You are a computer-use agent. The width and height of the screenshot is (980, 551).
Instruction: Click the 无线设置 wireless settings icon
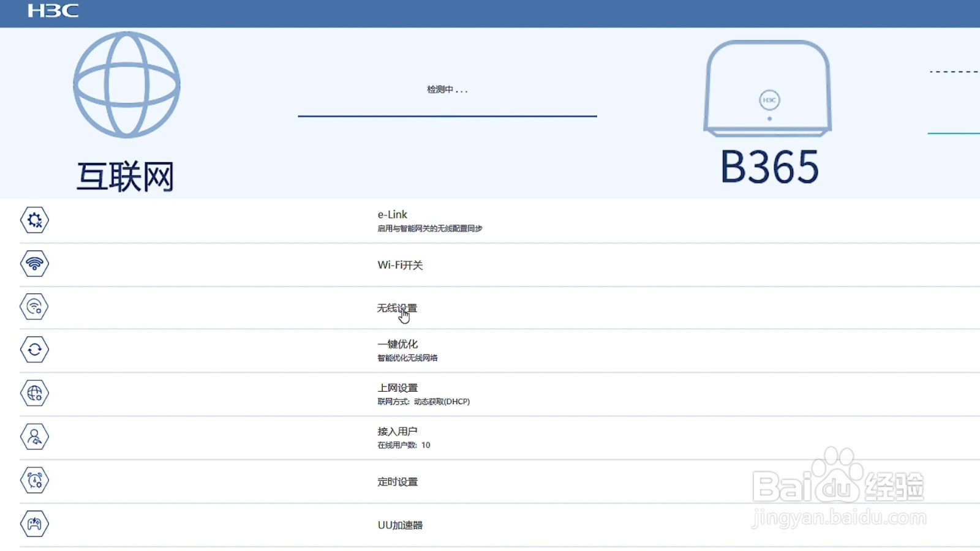[x=35, y=307]
